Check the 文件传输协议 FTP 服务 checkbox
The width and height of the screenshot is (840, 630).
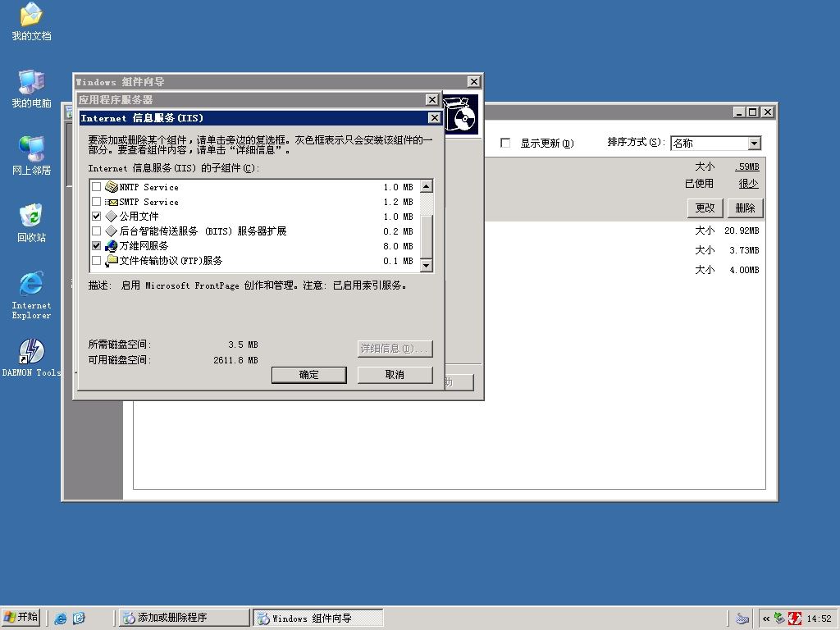click(97, 260)
